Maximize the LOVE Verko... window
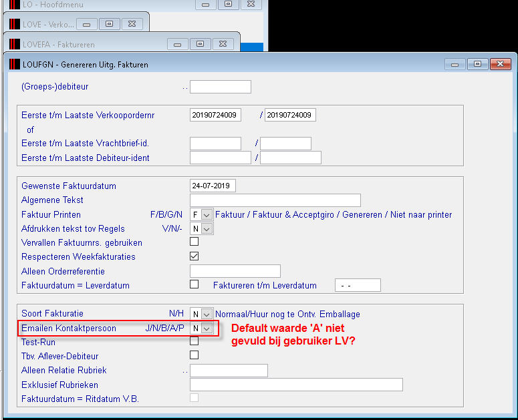 coord(110,24)
